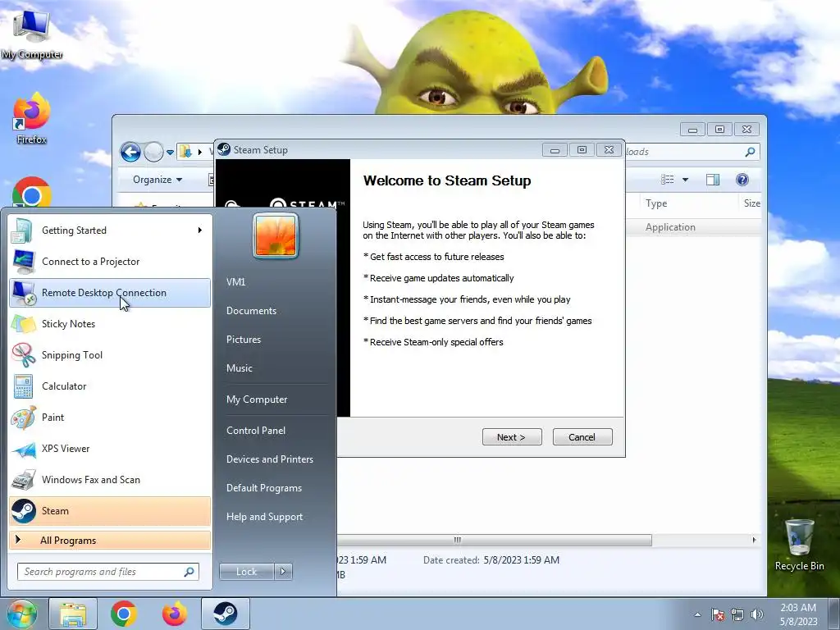This screenshot has height=630, width=840.
Task: Launch Remote Desktop Connection
Action: pyautogui.click(x=110, y=293)
